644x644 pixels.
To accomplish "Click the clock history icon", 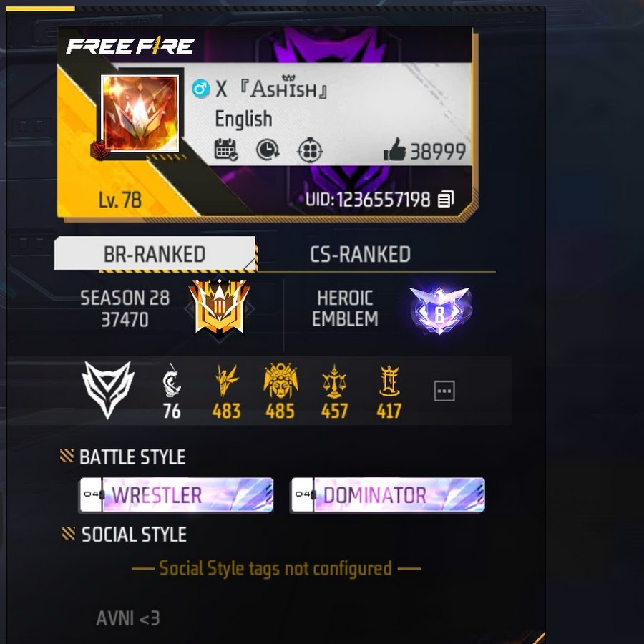I will click(x=268, y=150).
